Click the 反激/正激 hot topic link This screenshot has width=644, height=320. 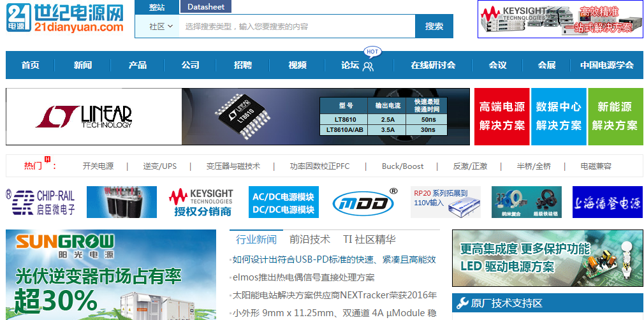(471, 166)
